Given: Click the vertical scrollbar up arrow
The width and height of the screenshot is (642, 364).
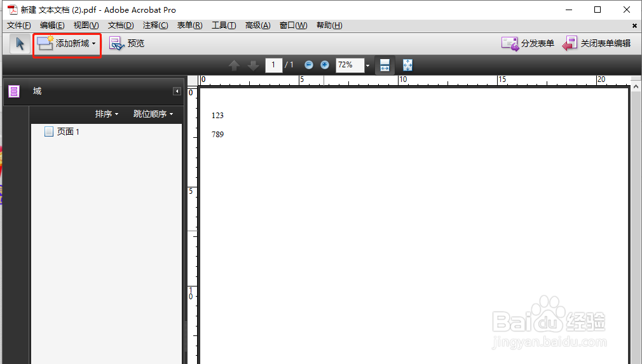Looking at the screenshot, I should coord(636,86).
